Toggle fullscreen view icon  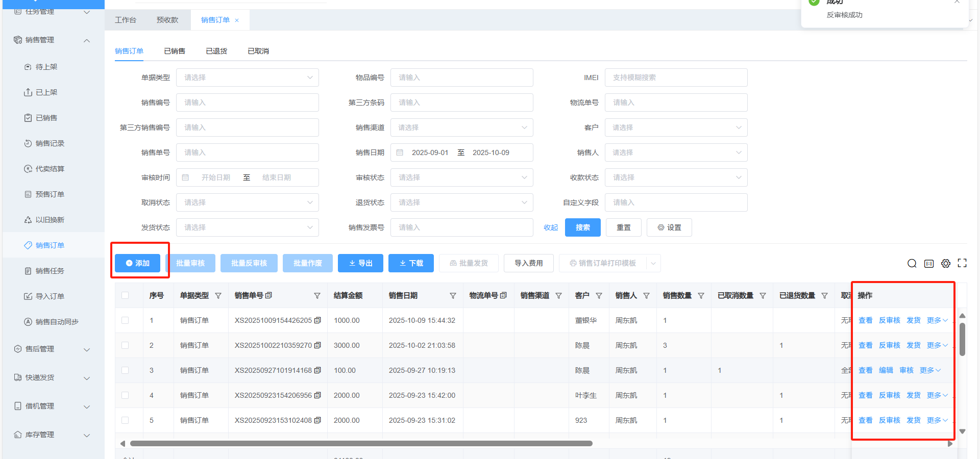(x=962, y=263)
